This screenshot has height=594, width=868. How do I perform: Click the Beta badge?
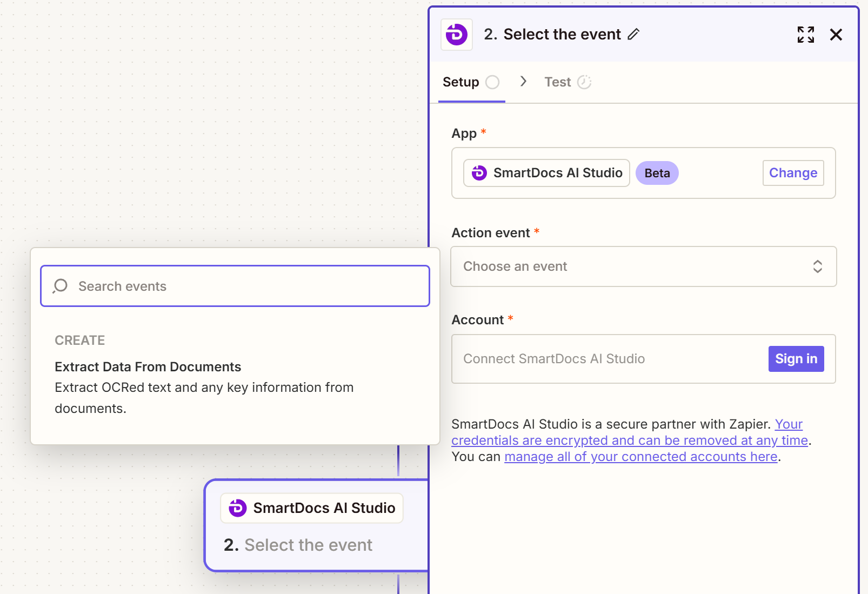[x=657, y=173]
